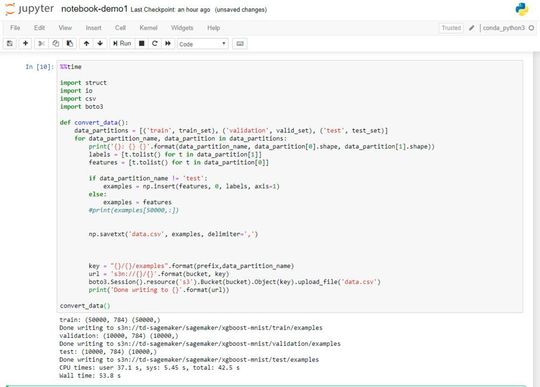Open the Insert menu
This screenshot has height=387, width=540.
coord(93,28)
